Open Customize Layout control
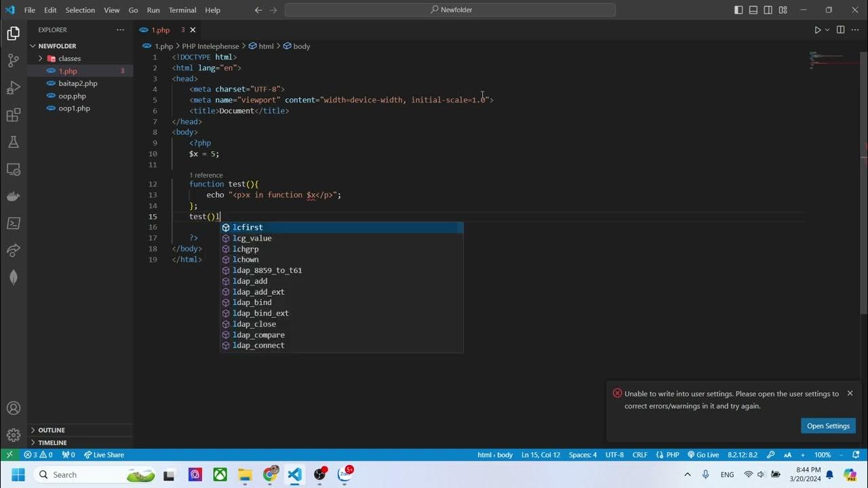This screenshot has width=868, height=488. pyautogui.click(x=783, y=10)
